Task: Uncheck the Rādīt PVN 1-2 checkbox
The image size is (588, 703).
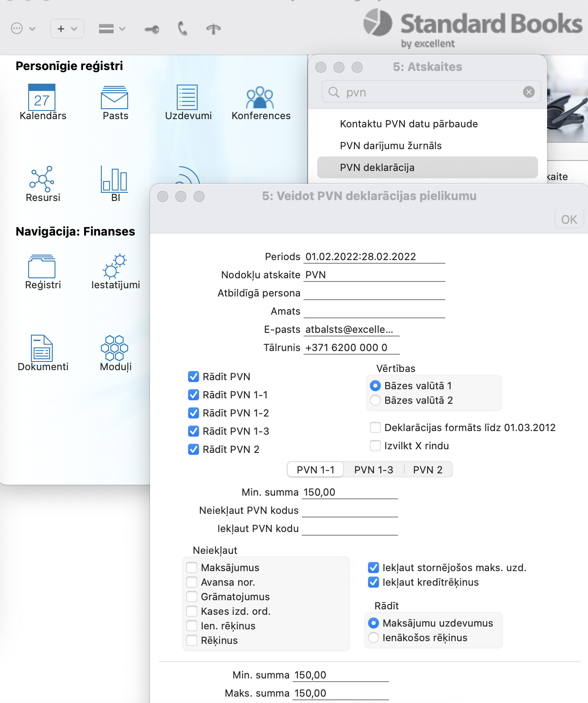Action: click(x=194, y=413)
